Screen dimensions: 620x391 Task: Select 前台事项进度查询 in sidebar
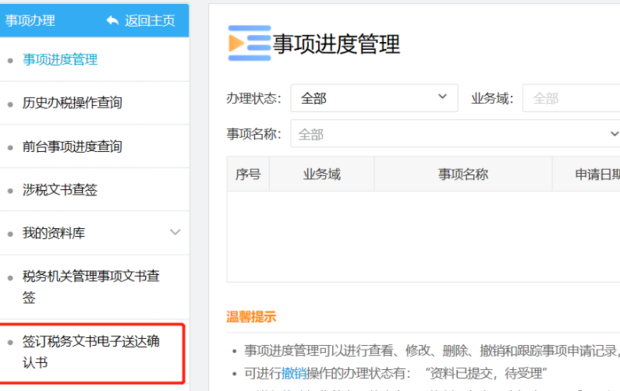point(72,146)
